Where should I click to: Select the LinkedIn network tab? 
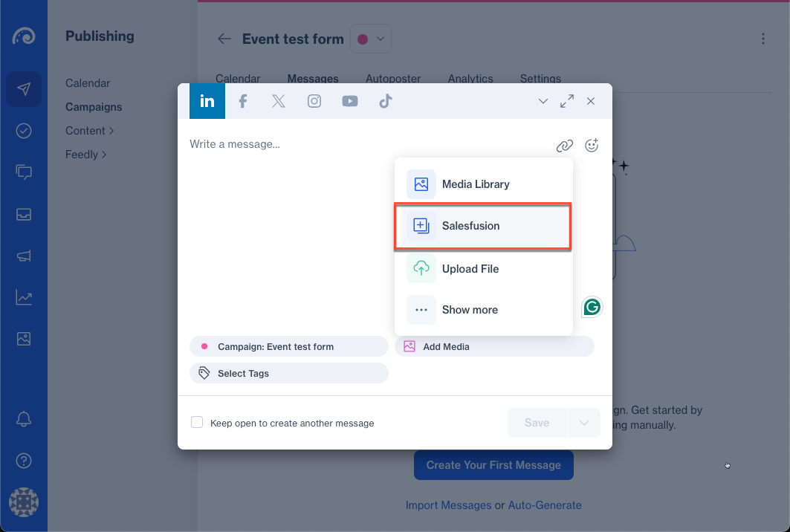pyautogui.click(x=207, y=101)
